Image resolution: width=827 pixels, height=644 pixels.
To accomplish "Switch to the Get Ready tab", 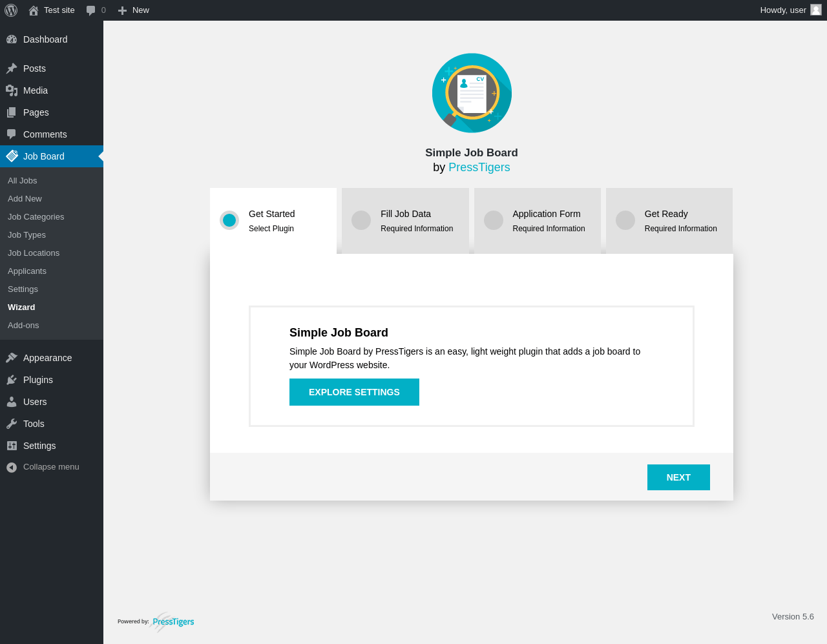I will (x=669, y=221).
